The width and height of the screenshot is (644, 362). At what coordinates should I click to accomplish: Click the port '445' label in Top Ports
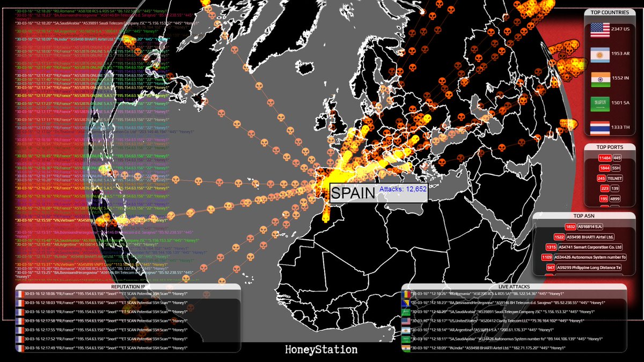point(617,158)
